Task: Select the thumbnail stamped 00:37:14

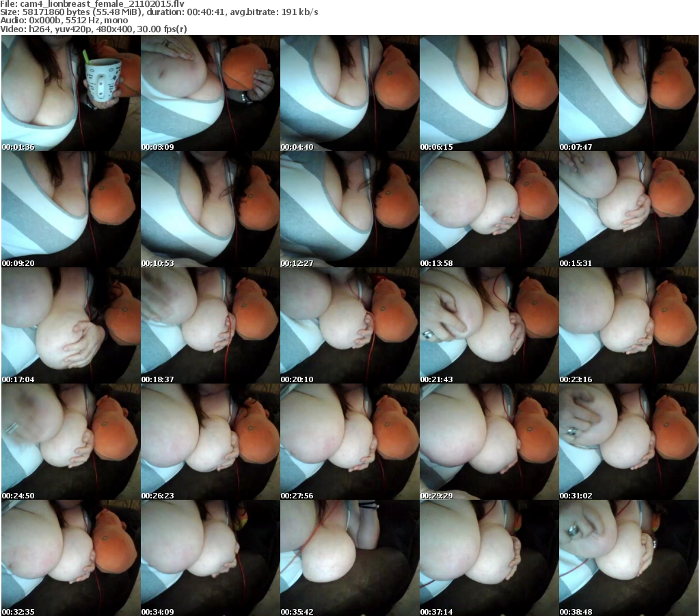Action: tap(489, 558)
